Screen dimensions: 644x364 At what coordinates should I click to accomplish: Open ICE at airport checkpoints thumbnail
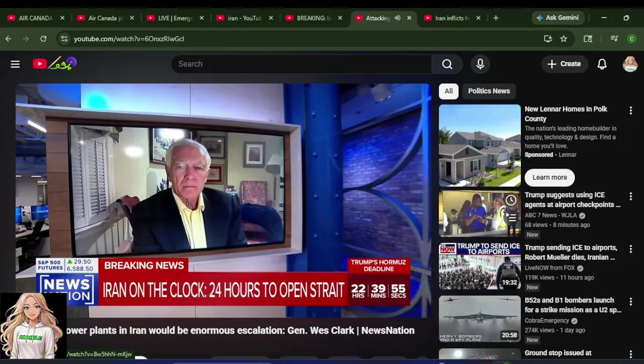[x=479, y=213]
